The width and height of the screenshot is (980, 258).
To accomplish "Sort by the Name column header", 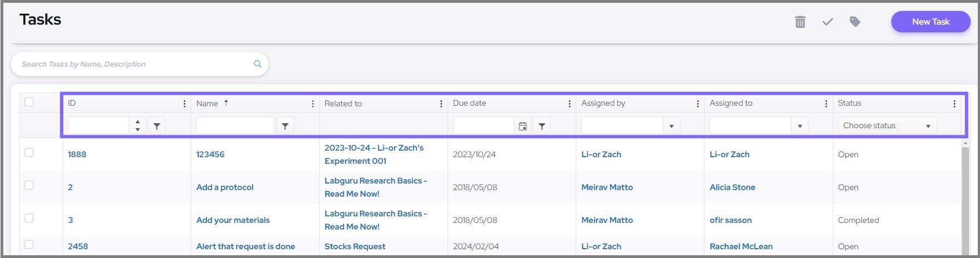I will pos(207,104).
